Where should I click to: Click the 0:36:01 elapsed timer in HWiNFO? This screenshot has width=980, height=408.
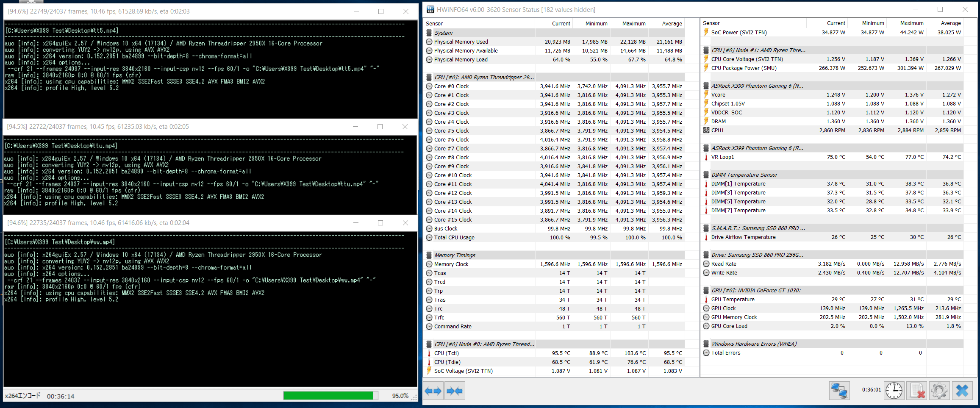coord(871,390)
